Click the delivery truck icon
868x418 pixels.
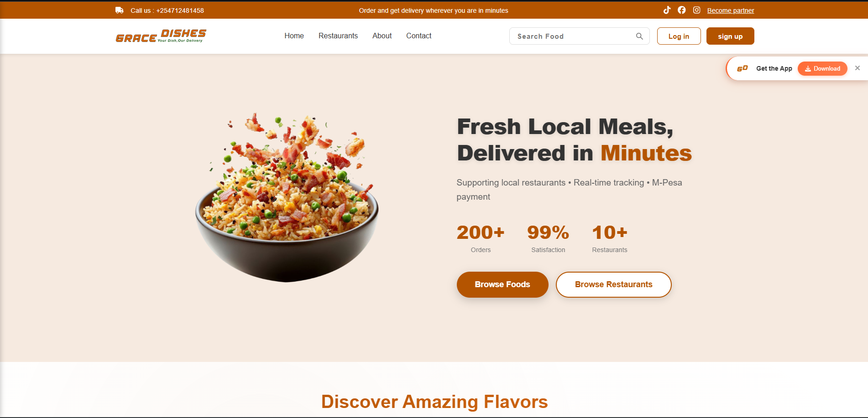point(120,10)
